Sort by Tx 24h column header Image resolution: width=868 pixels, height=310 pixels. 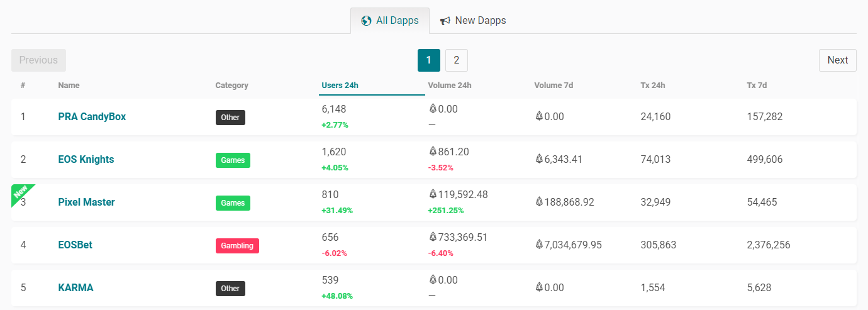click(653, 86)
